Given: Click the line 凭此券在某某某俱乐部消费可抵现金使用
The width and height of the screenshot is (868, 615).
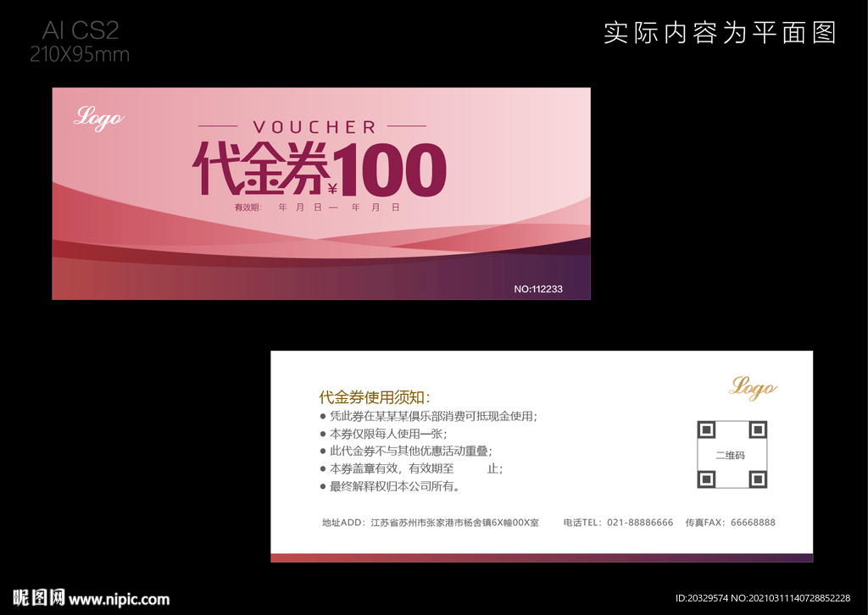Looking at the screenshot, I should pos(428,416).
